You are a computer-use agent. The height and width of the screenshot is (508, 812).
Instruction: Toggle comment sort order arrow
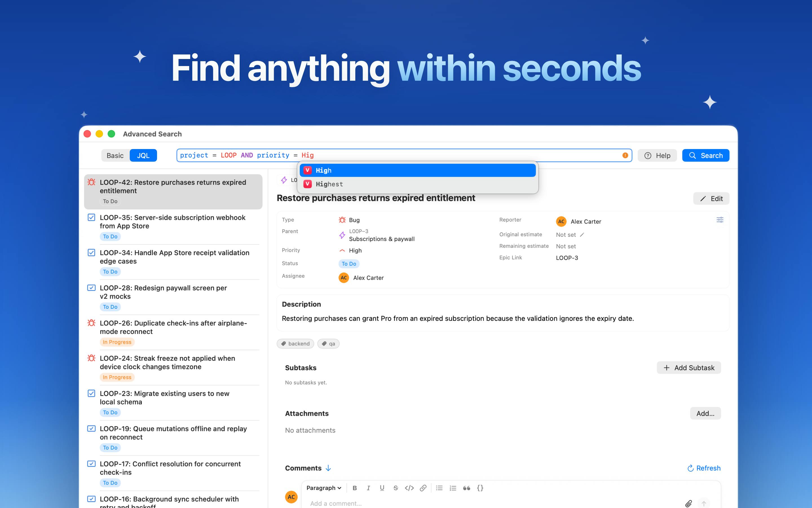pos(328,468)
